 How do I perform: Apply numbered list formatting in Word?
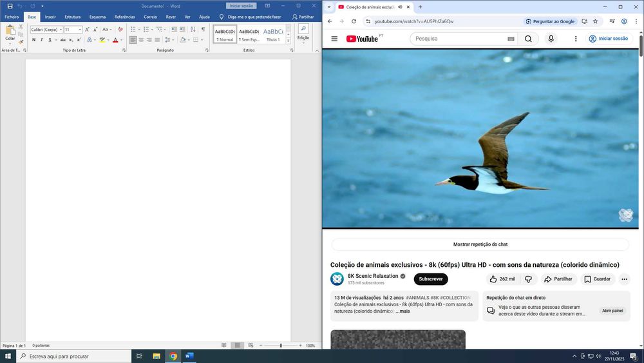click(x=146, y=30)
